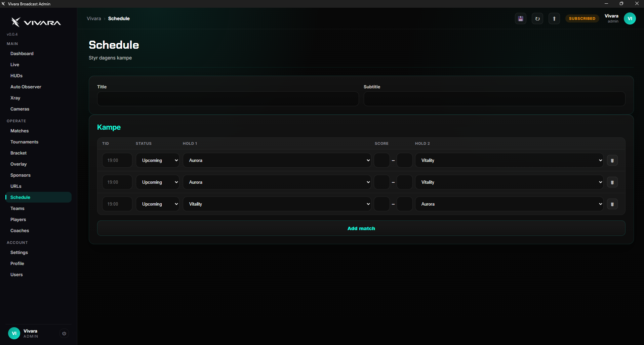The height and width of the screenshot is (345, 644).
Task: Open Status dropdown in third match row
Action: [x=158, y=204]
